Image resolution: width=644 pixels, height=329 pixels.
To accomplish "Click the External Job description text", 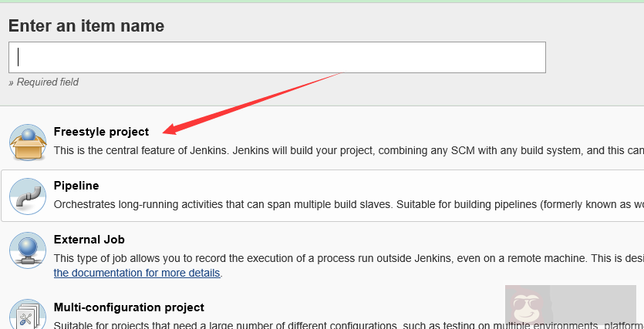I will pyautogui.click(x=349, y=258).
